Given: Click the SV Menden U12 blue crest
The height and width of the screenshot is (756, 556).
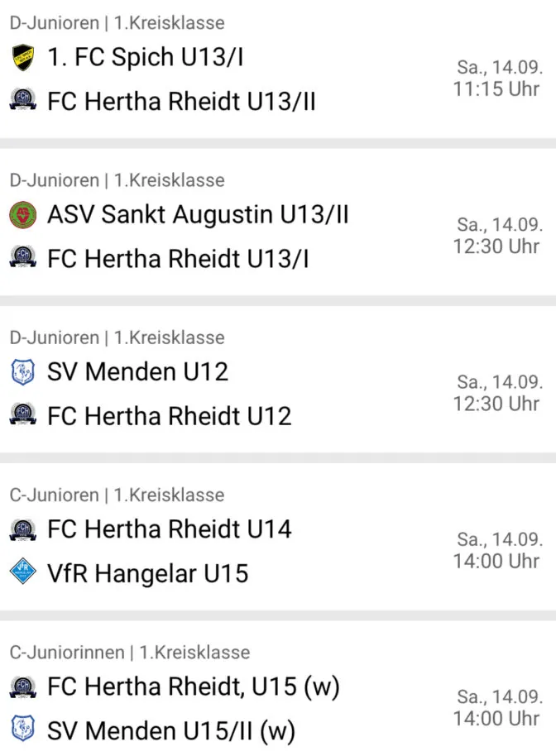Looking at the screenshot, I should [x=22, y=372].
